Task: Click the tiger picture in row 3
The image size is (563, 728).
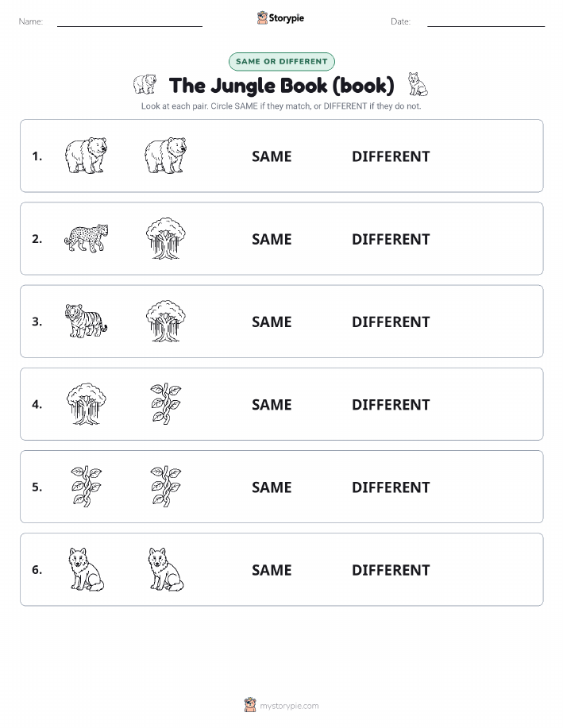Action: coord(86,321)
